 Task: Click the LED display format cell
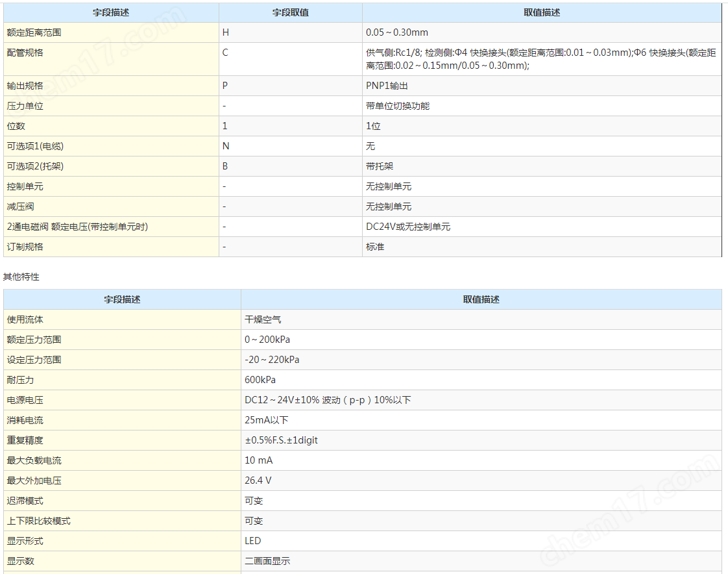click(252, 541)
